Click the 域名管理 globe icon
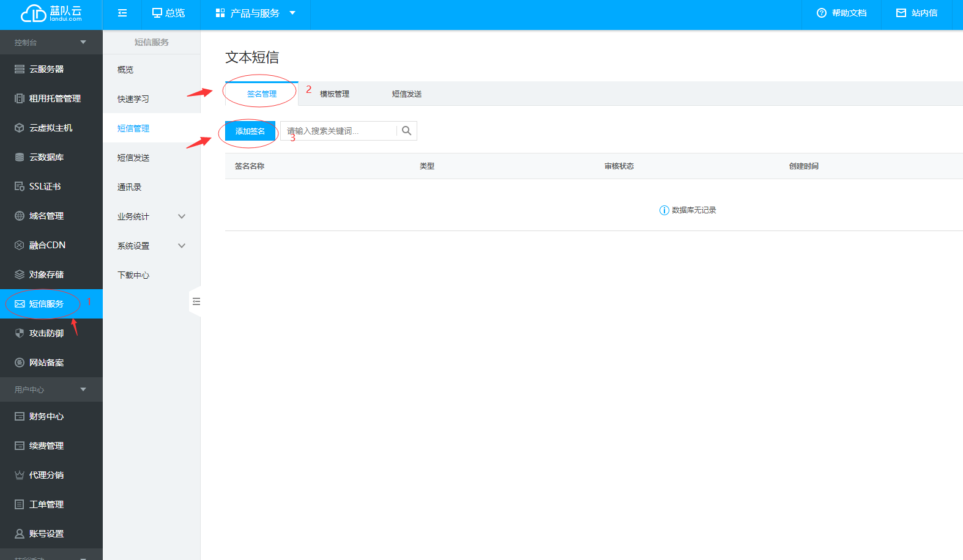 (20, 216)
